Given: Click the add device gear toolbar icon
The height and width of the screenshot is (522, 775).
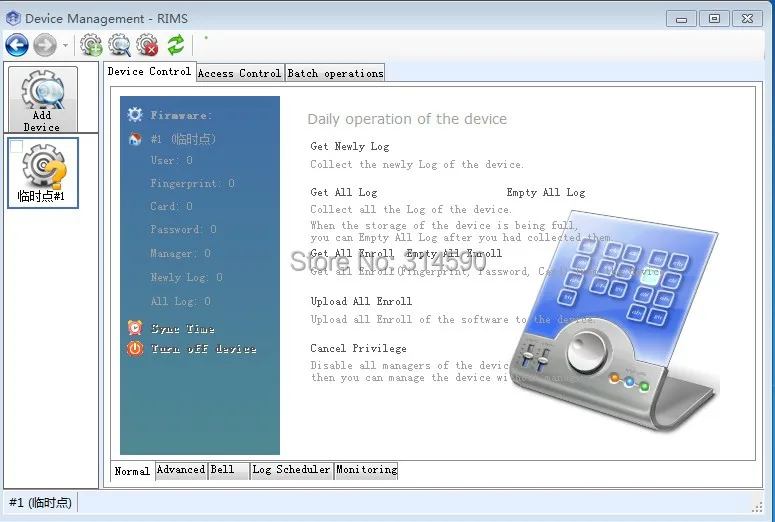Looking at the screenshot, I should (91, 45).
